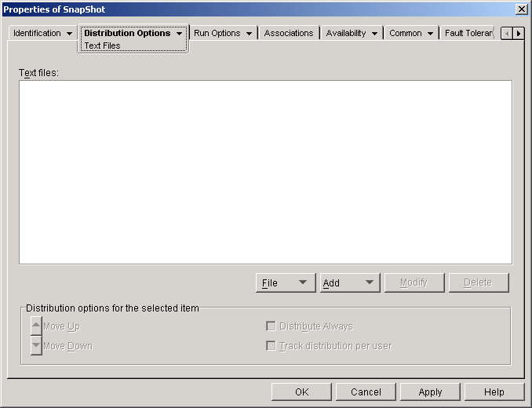Open the Associations tab
Image resolution: width=532 pixels, height=408 pixels.
289,33
